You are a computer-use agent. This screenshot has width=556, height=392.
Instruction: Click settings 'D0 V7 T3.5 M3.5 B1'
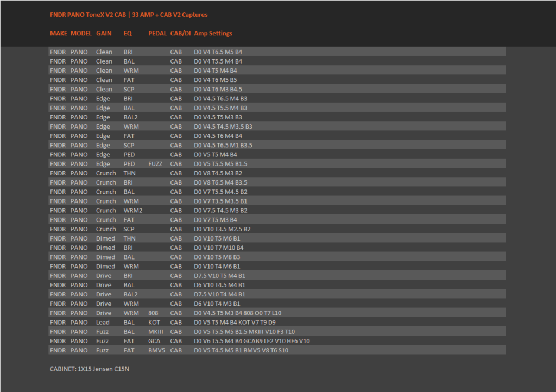click(220, 201)
